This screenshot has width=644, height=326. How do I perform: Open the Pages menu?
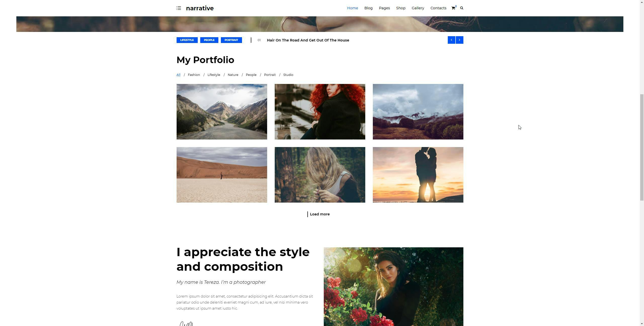(x=384, y=8)
